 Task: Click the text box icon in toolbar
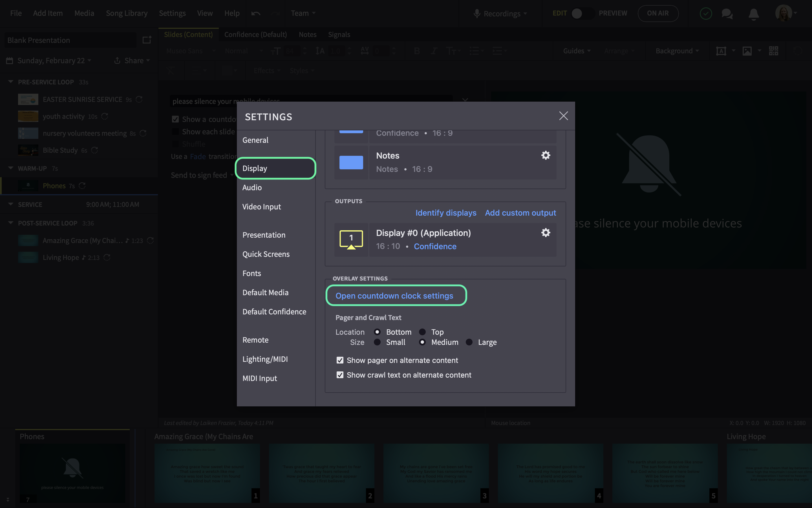click(x=721, y=51)
